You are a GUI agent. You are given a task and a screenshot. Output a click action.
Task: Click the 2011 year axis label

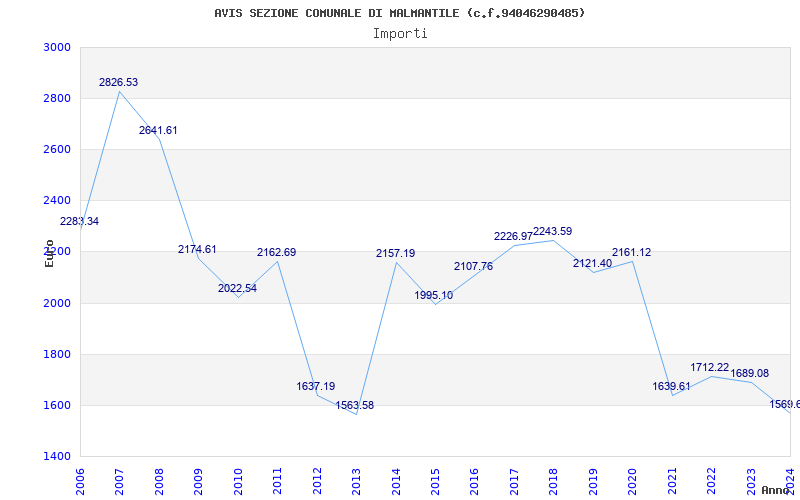(x=278, y=482)
